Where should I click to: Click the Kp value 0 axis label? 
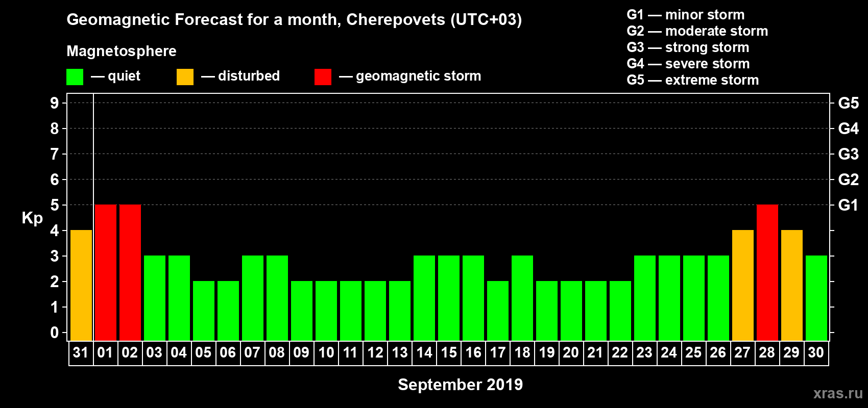(x=55, y=333)
